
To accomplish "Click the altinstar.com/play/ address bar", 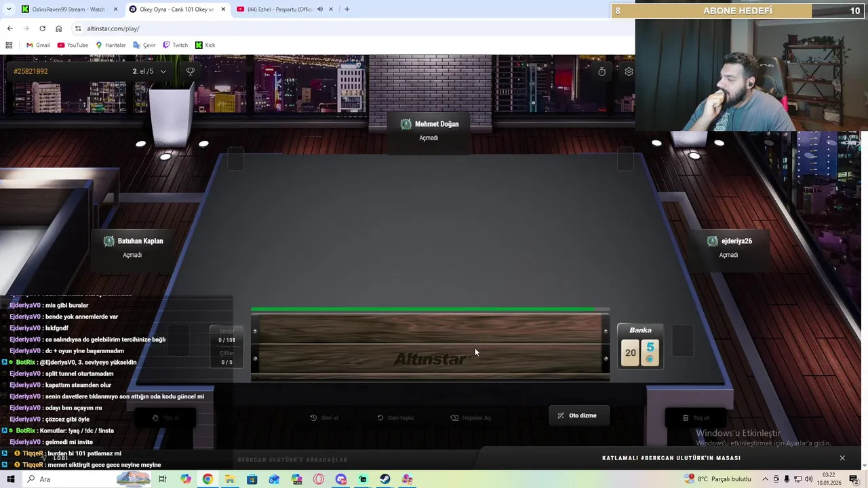I will point(353,28).
